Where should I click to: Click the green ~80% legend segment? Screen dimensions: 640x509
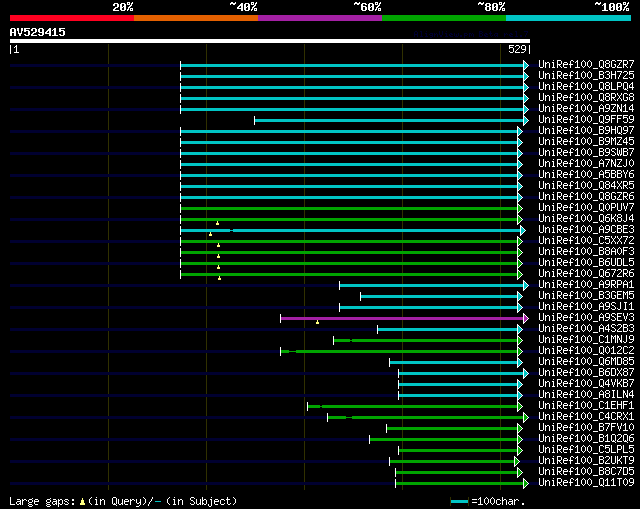pyautogui.click(x=444, y=18)
